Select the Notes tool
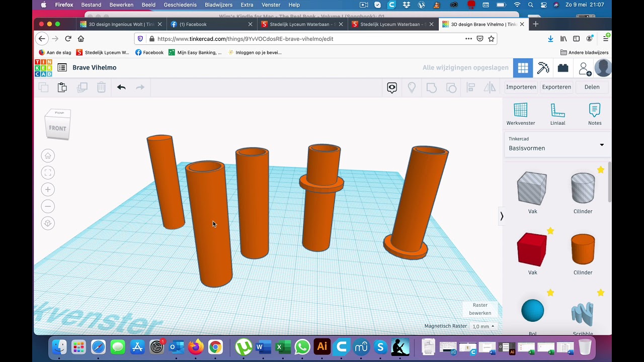 [595, 114]
